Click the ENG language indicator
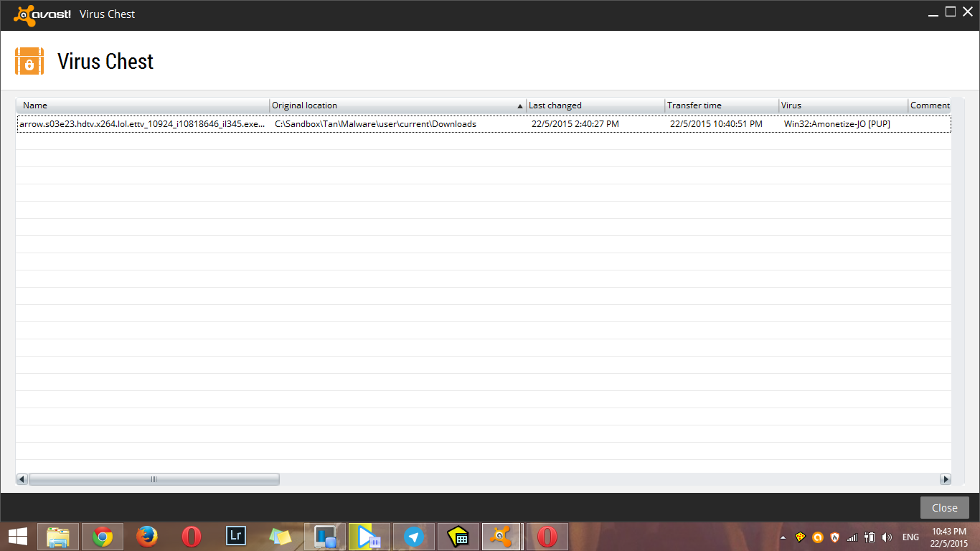Viewport: 980px width, 551px height. pyautogui.click(x=910, y=537)
